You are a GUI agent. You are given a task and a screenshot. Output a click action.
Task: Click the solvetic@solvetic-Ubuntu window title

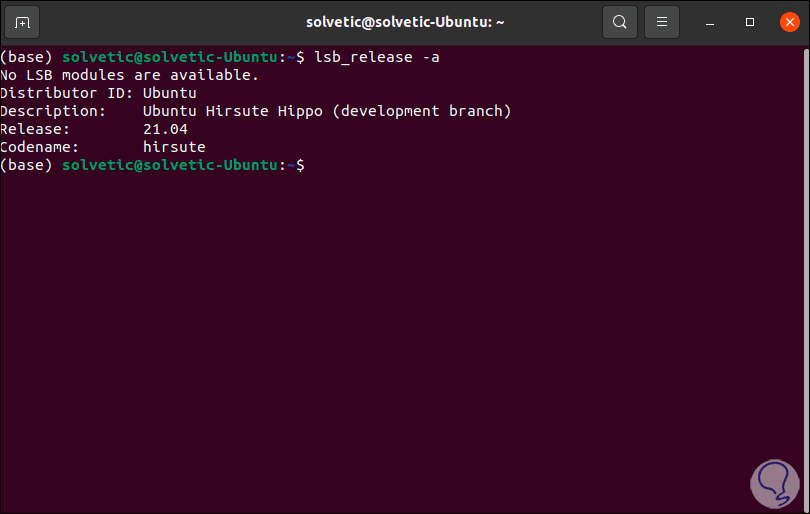point(405,22)
